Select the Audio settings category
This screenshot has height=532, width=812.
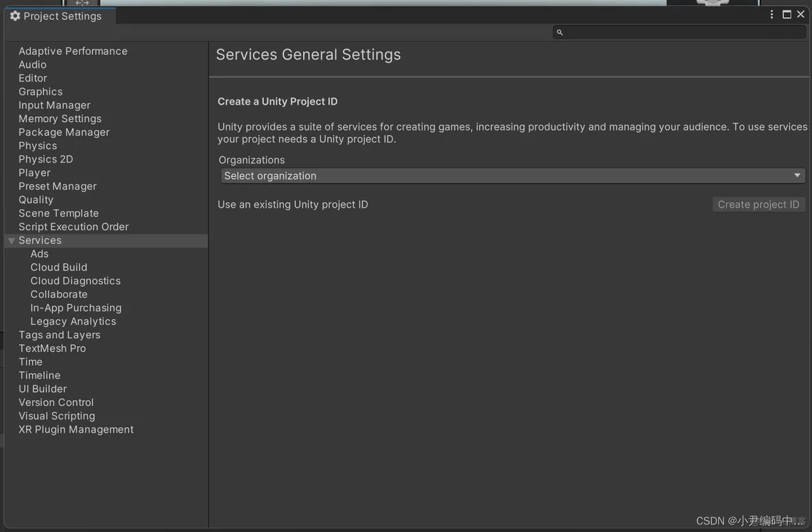pyautogui.click(x=33, y=64)
